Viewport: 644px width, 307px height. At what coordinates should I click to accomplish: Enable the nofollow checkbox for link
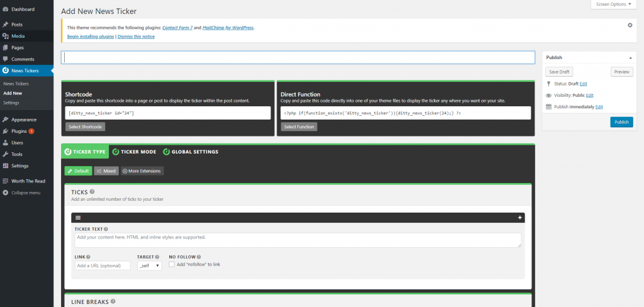pos(172,265)
